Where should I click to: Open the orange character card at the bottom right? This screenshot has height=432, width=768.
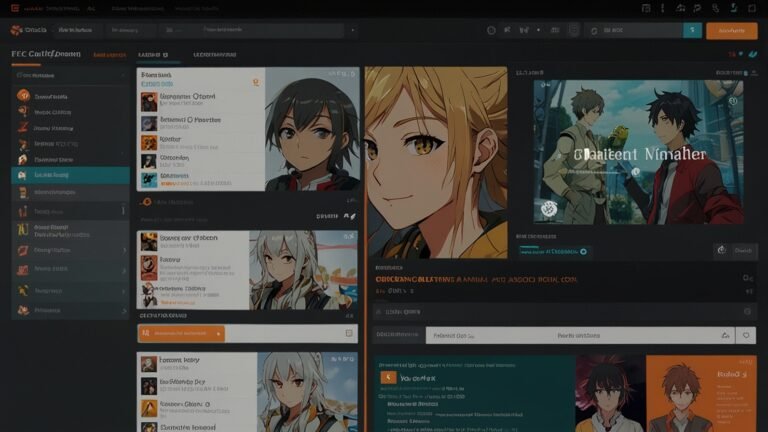click(701, 394)
